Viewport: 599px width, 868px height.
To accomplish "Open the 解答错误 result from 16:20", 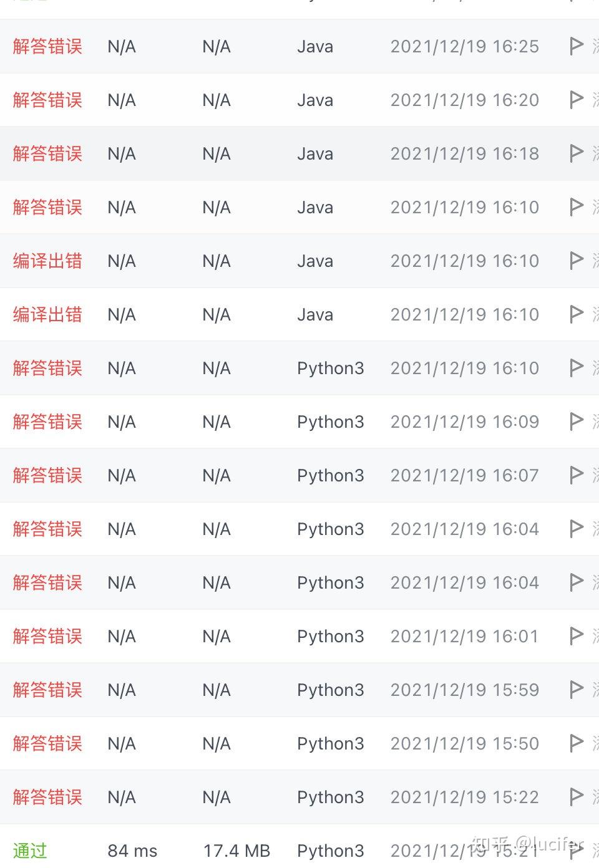I will 47,100.
